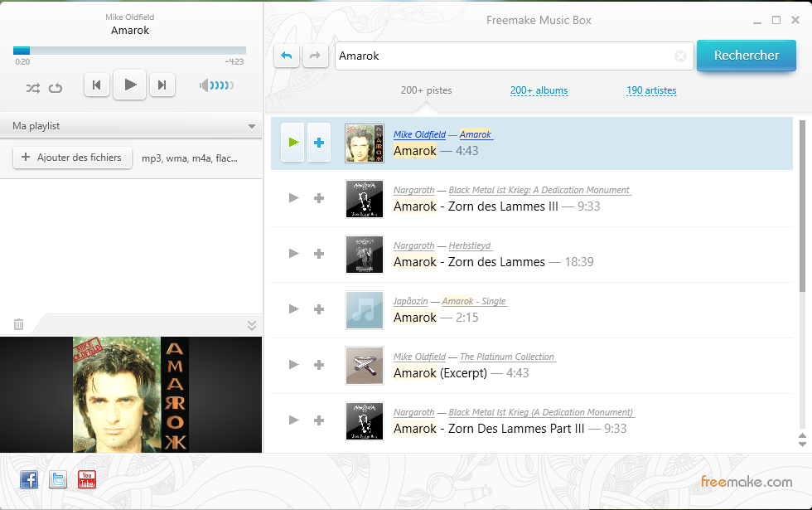The image size is (812, 510).
Task: Mute the speaker volume icon
Action: (205, 85)
